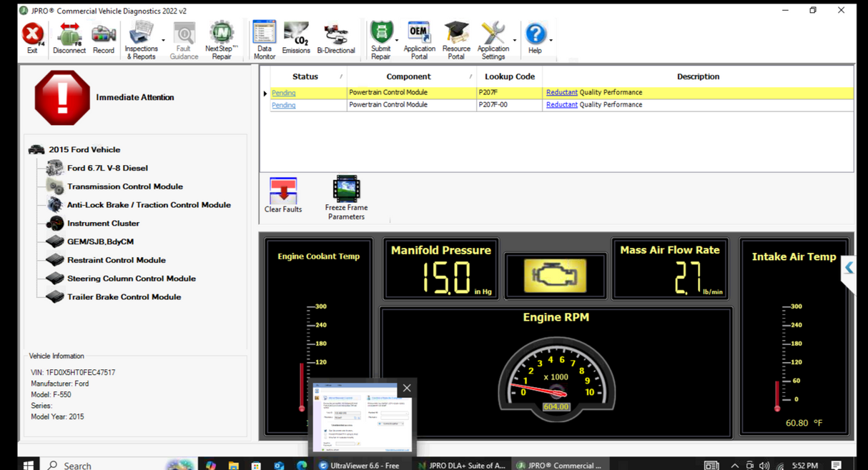Expand the Inspections & Reports dropdown arrow
Screen dimensions: 868x470
(164, 41)
